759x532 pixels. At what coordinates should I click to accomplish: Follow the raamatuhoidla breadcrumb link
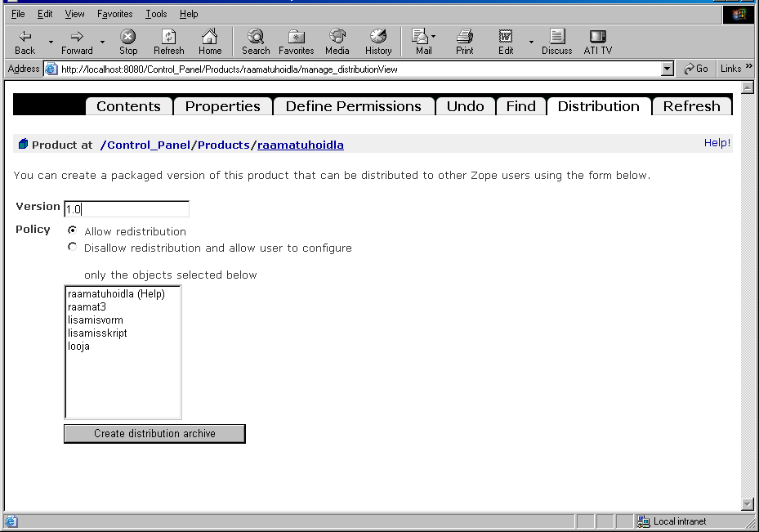pyautogui.click(x=301, y=145)
